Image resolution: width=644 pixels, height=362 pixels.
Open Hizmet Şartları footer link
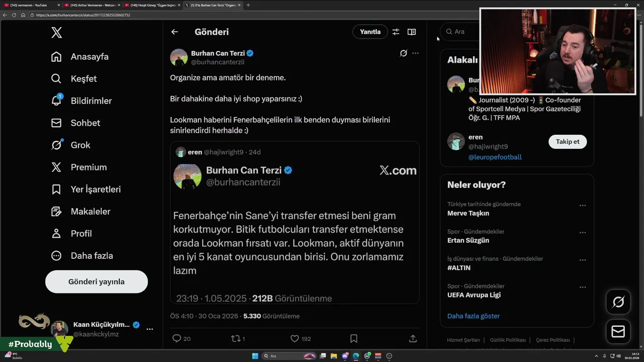point(463,340)
